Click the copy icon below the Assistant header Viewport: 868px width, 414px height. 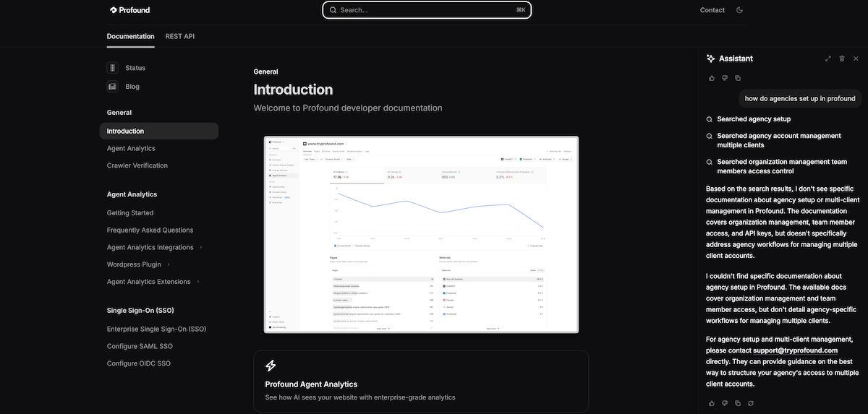coord(738,78)
